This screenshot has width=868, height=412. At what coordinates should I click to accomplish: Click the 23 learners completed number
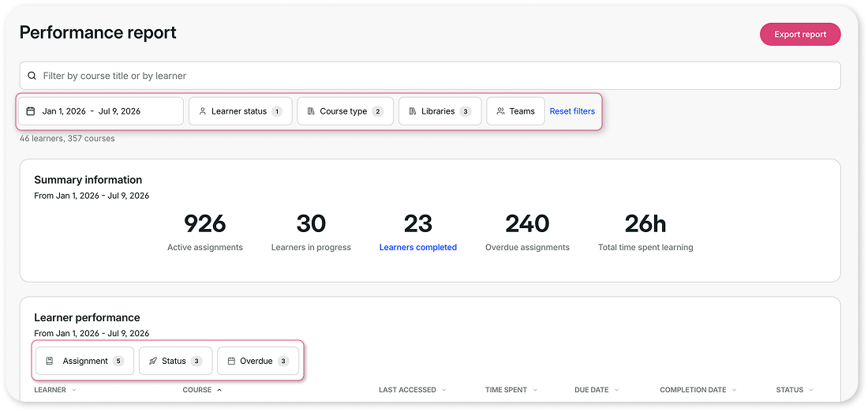click(x=418, y=223)
